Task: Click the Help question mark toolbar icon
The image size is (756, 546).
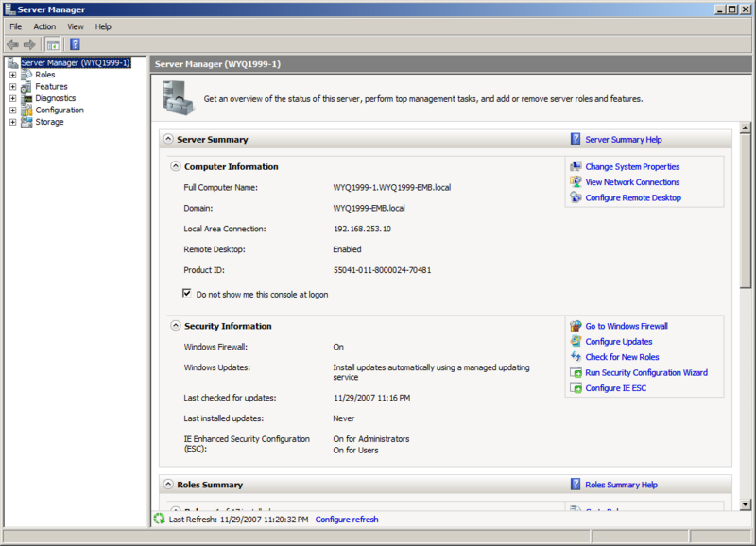Action: click(x=74, y=43)
